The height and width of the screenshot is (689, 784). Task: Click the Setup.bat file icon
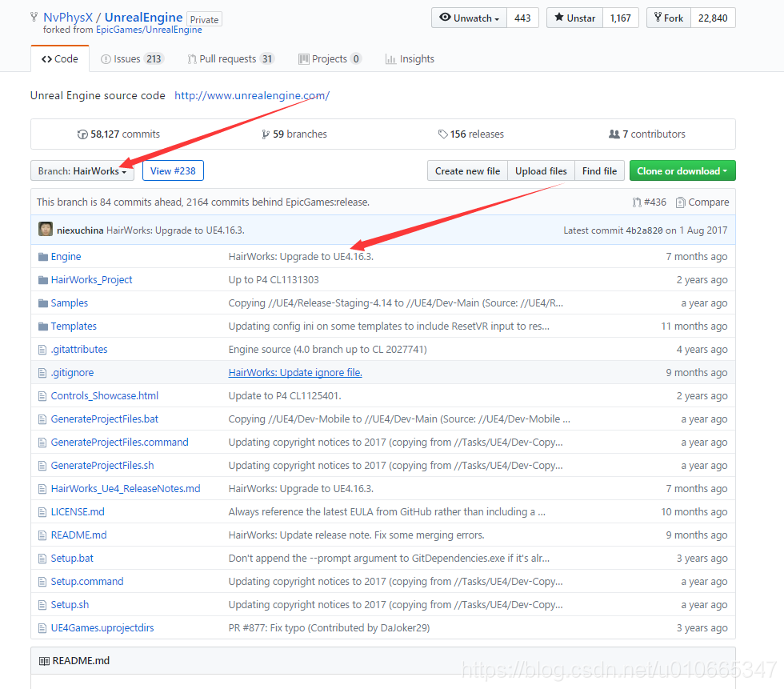pos(42,559)
